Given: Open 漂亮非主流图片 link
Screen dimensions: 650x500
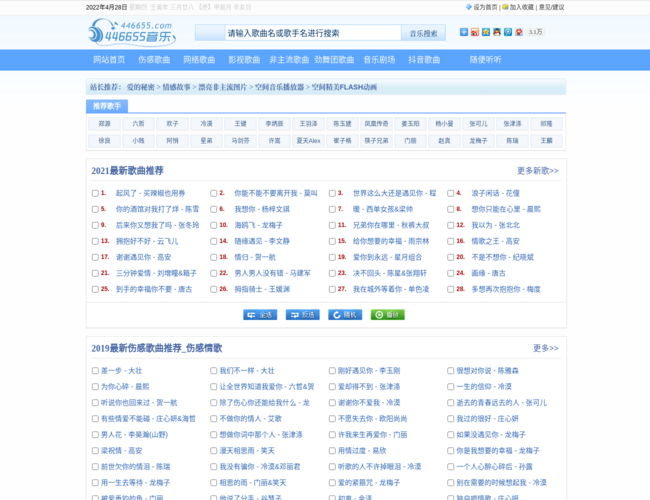Looking at the screenshot, I should click(x=223, y=87).
